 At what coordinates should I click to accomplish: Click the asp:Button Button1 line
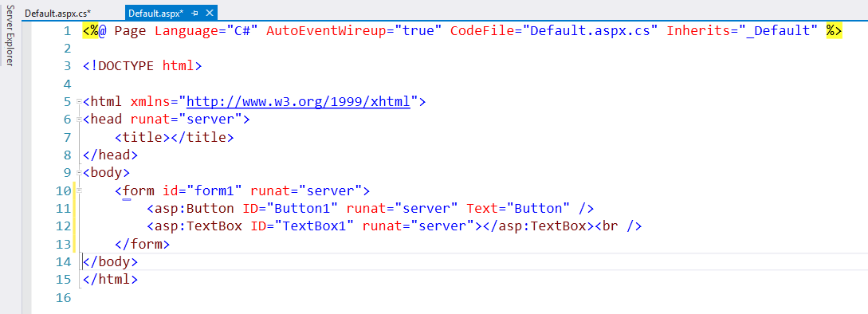coord(371,208)
